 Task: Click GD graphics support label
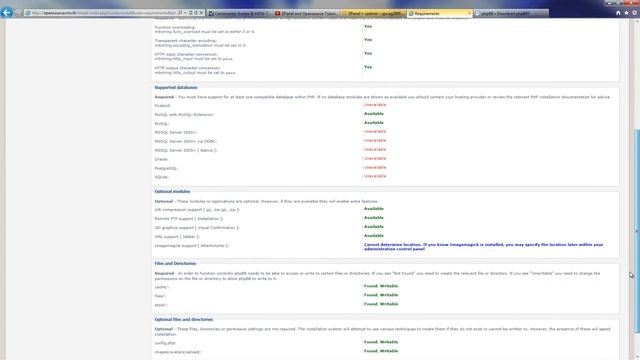pyautogui.click(x=197, y=228)
